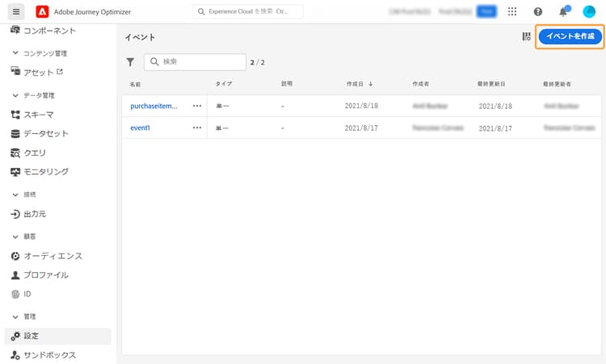Click the アセット asset icon
The image size is (606, 364).
click(x=15, y=71)
